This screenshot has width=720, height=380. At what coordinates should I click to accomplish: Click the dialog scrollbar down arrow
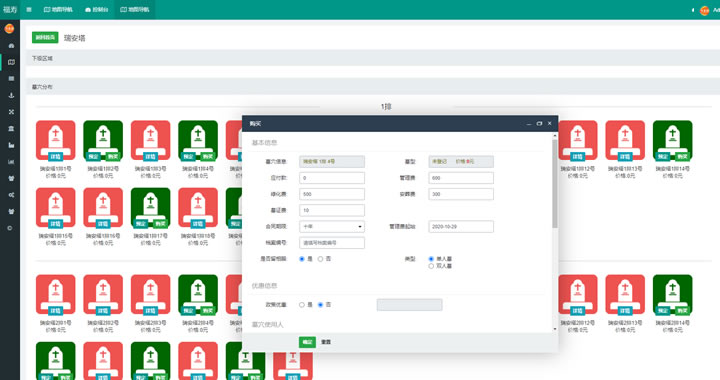click(x=555, y=329)
